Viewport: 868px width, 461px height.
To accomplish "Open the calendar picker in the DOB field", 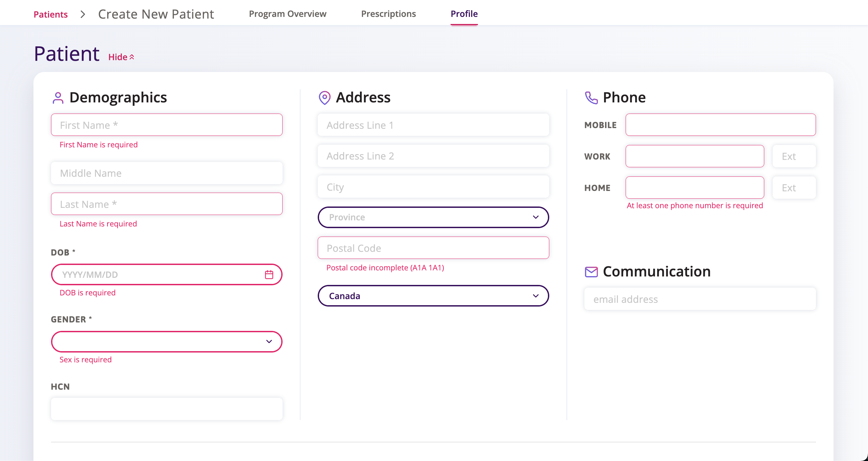I will pos(269,274).
